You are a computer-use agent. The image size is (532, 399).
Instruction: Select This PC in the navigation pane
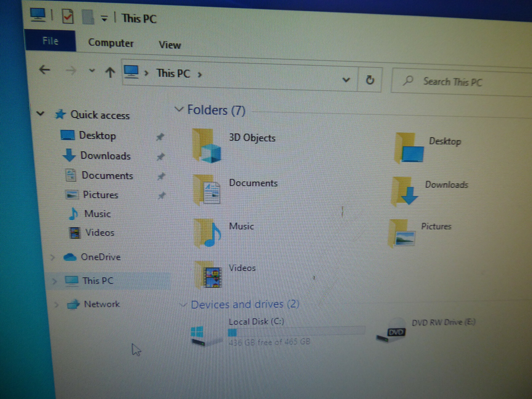pyautogui.click(x=98, y=281)
